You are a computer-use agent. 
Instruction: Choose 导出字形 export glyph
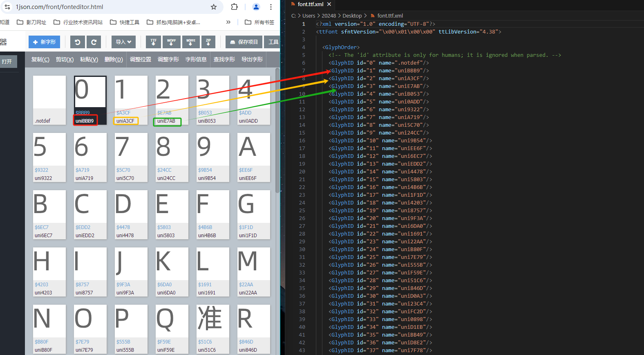(252, 59)
